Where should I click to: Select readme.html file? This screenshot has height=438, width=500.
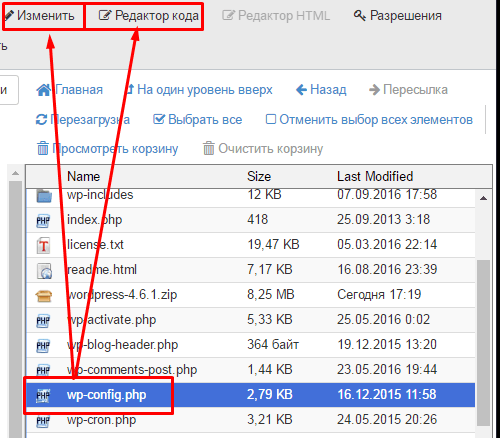point(251,270)
